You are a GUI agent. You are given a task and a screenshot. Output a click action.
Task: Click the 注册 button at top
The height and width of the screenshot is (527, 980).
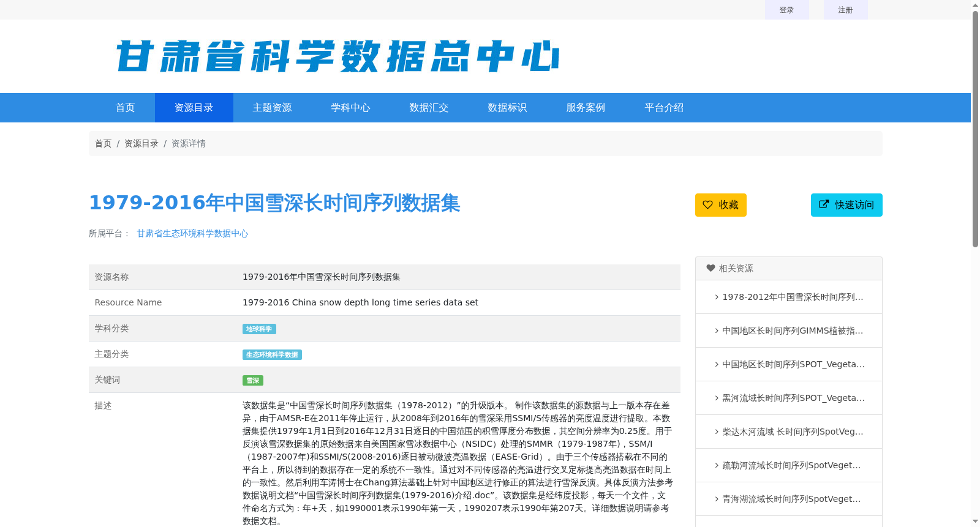click(x=845, y=10)
